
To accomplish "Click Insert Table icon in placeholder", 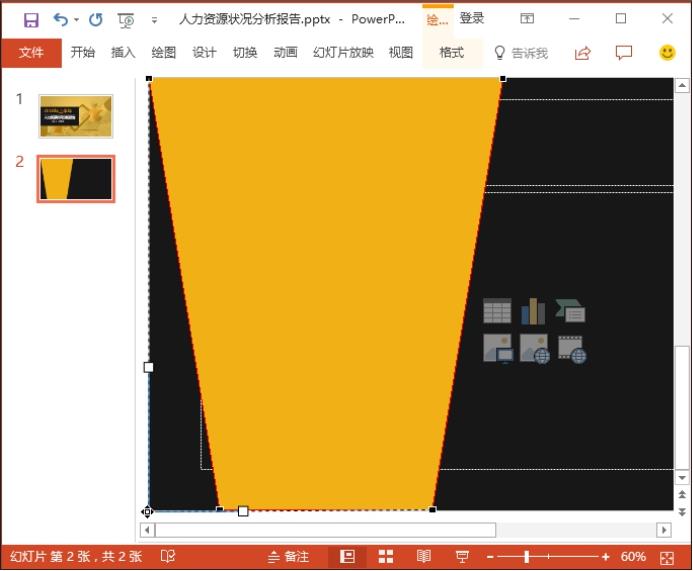I will click(x=497, y=311).
